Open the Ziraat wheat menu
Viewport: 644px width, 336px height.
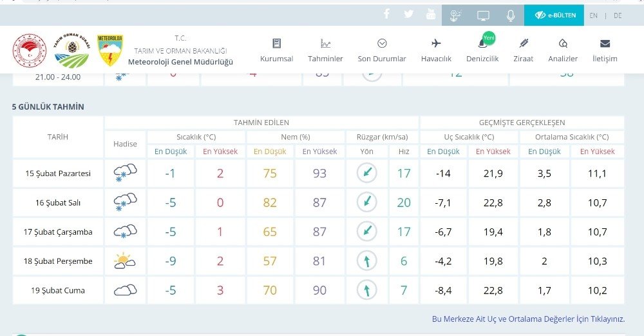524,50
